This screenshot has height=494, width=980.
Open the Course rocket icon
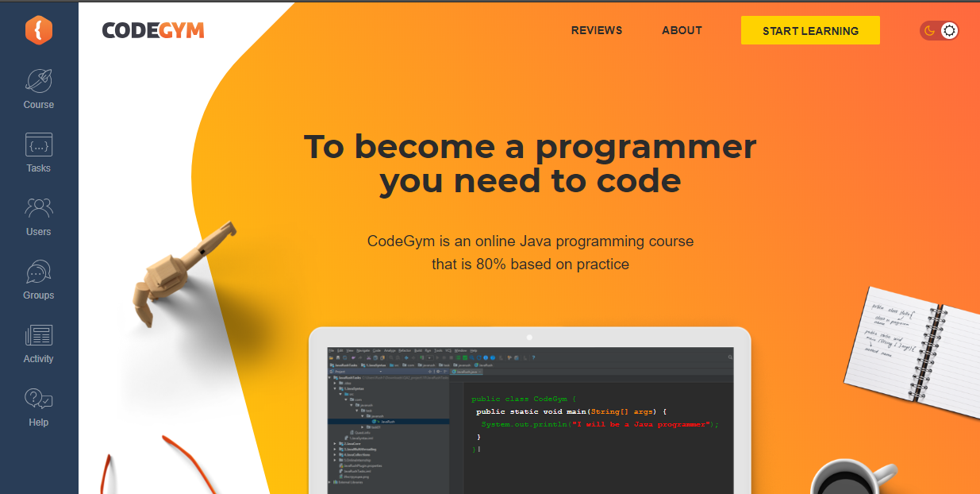[x=39, y=80]
